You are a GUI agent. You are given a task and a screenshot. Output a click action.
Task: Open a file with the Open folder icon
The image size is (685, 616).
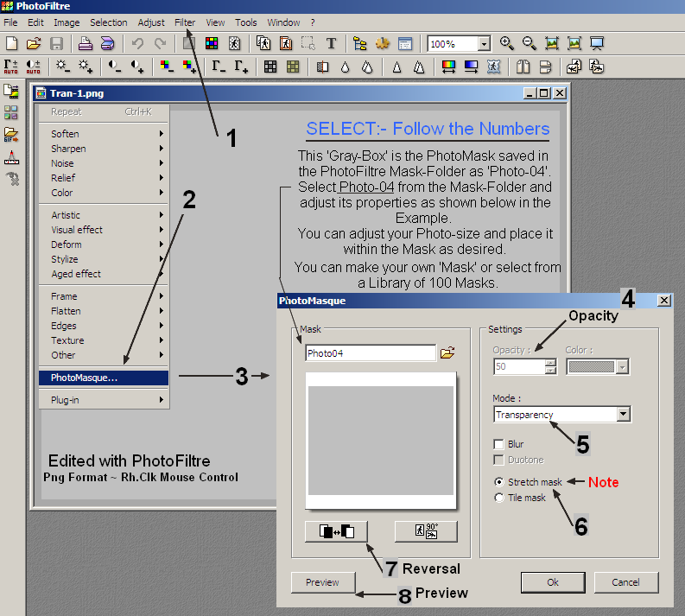pyautogui.click(x=34, y=43)
